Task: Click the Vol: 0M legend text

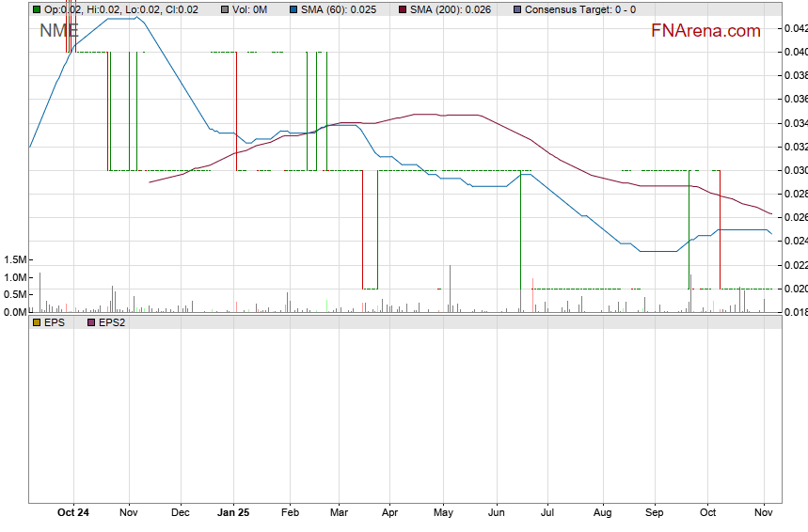Action: 250,9
